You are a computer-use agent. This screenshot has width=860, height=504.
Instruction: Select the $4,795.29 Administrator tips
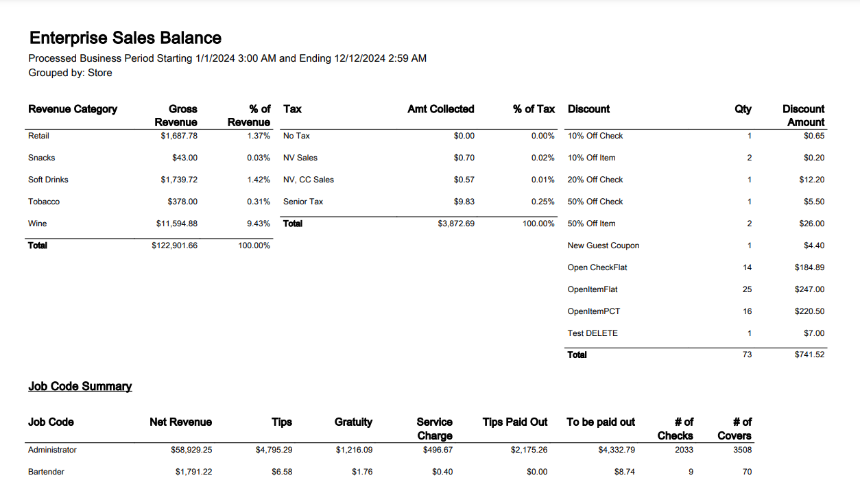(274, 450)
